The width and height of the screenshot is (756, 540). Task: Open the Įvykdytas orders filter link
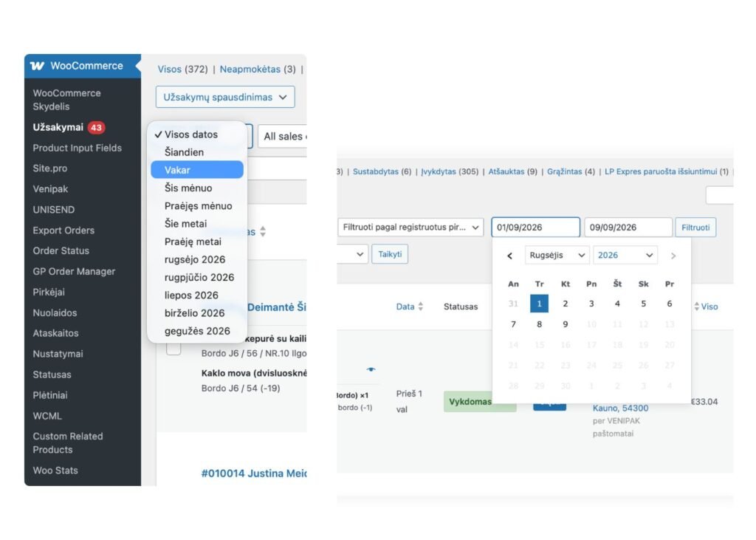439,172
